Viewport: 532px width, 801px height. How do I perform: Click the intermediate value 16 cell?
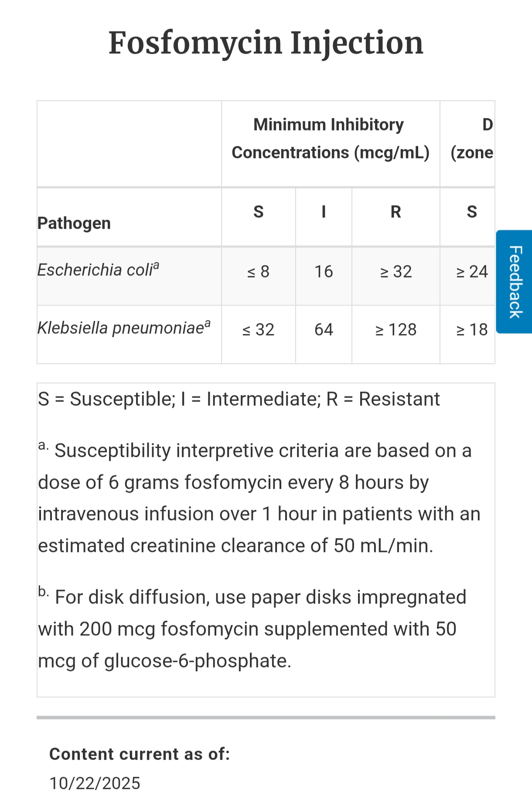pyautogui.click(x=324, y=272)
